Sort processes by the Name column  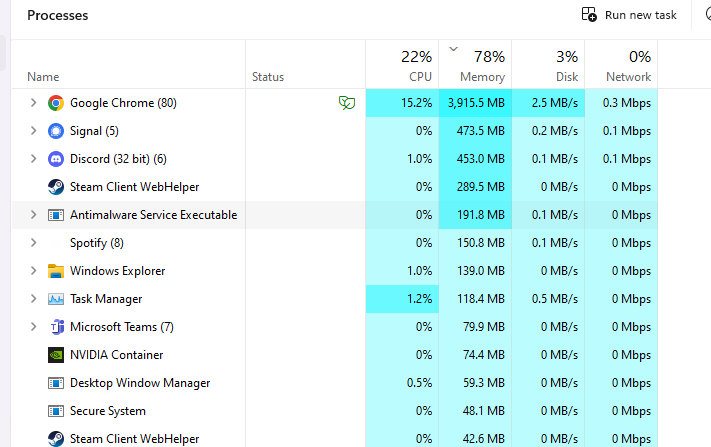(x=128, y=64)
